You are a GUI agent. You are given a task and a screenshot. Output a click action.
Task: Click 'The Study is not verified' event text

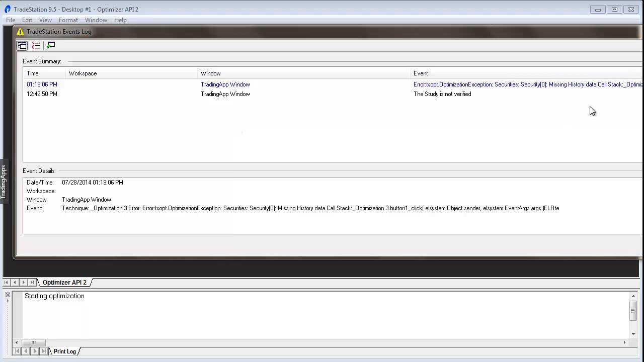click(x=442, y=94)
